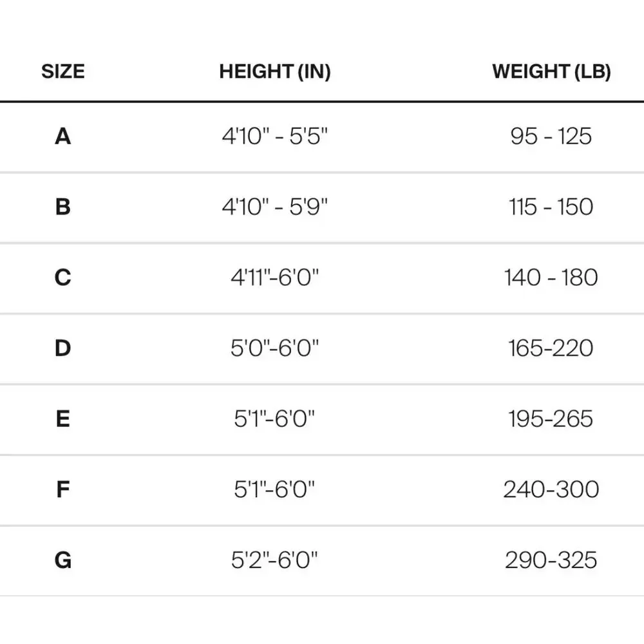The width and height of the screenshot is (644, 644).
Task: Select size E row label
Action: pyautogui.click(x=63, y=419)
